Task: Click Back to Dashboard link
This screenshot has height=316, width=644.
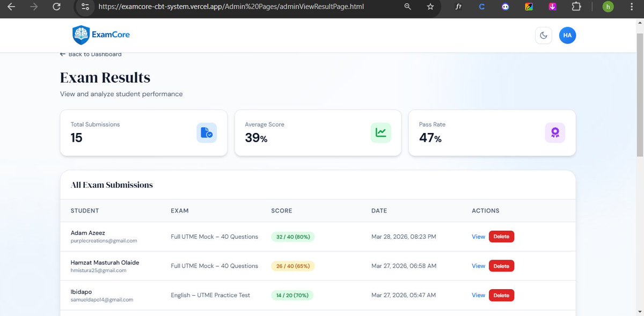Action: pyautogui.click(x=90, y=54)
